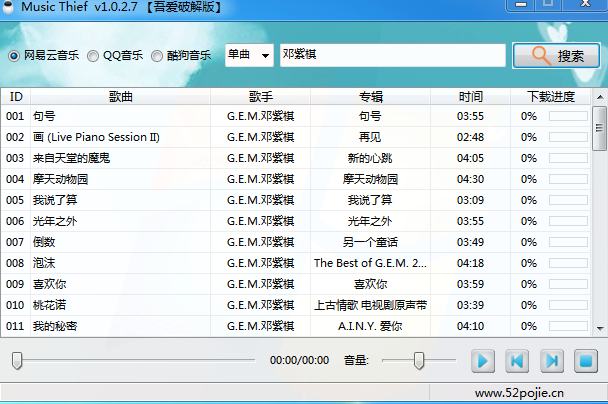Click the scrollbar up arrow of song list

[600, 97]
